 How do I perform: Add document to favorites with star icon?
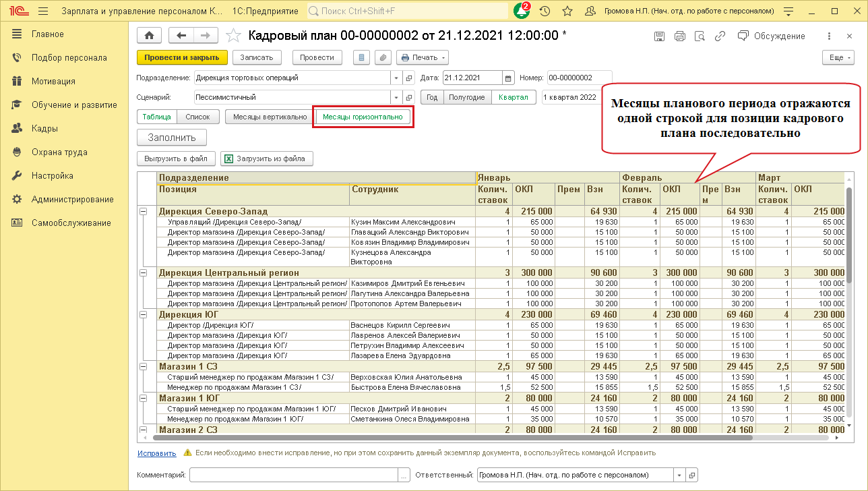point(233,36)
